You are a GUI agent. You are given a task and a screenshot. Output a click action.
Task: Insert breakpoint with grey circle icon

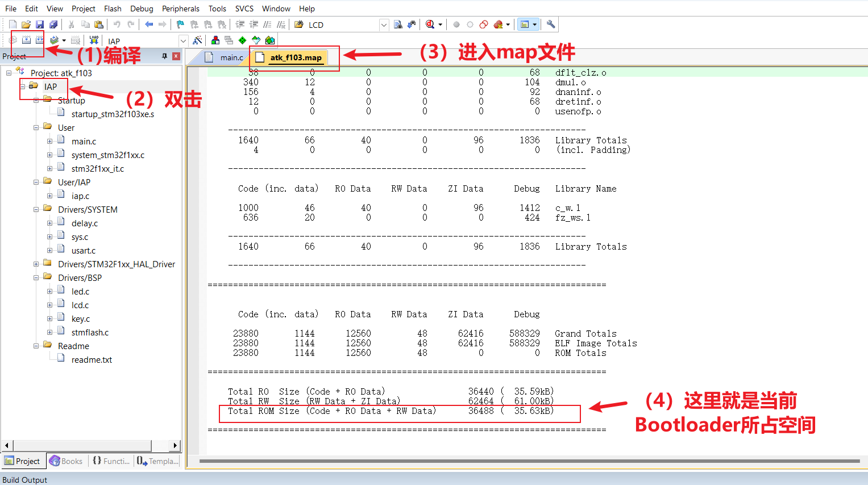[x=456, y=24]
